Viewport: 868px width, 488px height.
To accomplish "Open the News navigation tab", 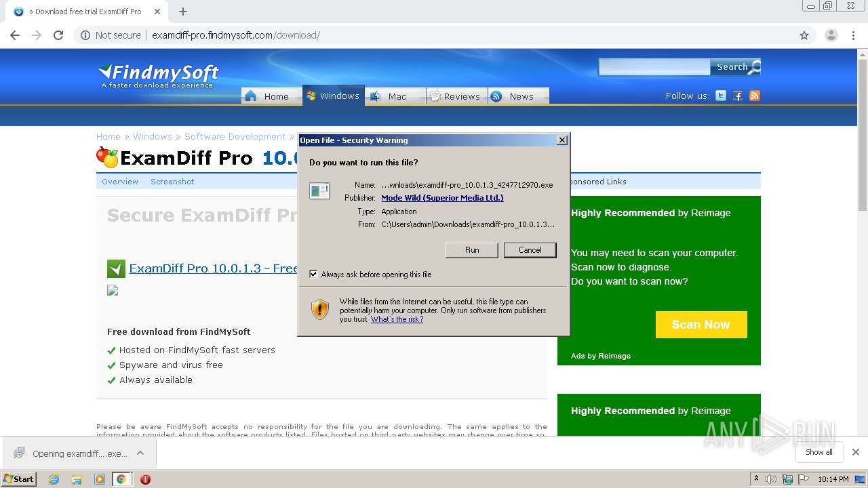I will [x=518, y=96].
